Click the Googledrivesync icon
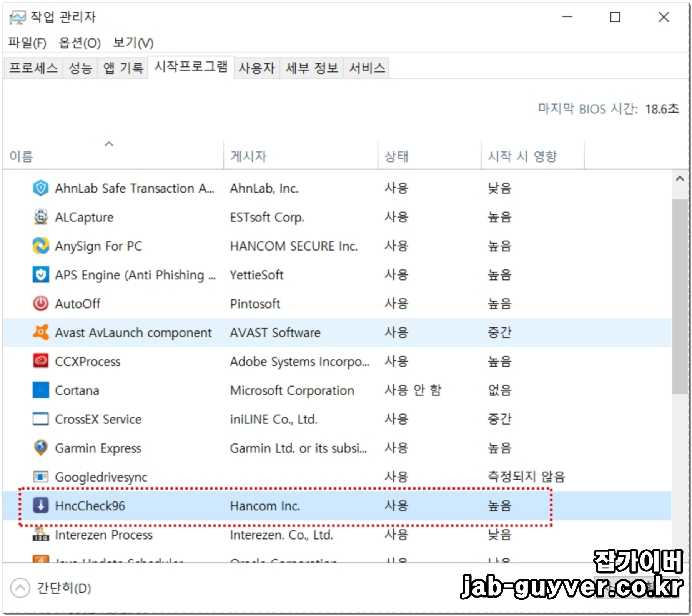The height and width of the screenshot is (616, 692). (x=41, y=477)
